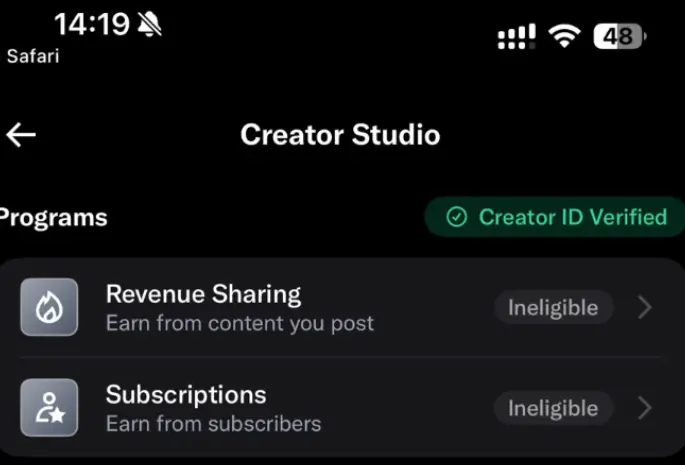Tap the muted bell icon in the status bar
This screenshot has height=465, width=685.
tap(149, 24)
